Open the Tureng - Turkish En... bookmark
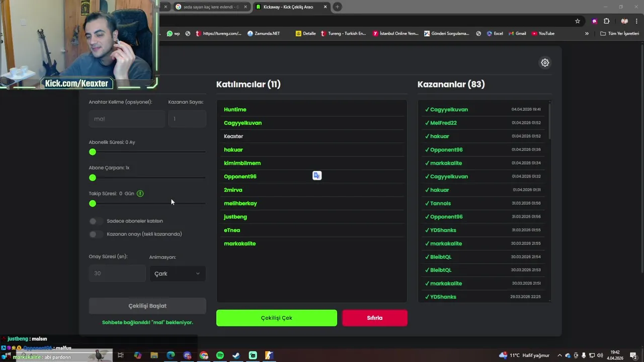 click(x=344, y=34)
